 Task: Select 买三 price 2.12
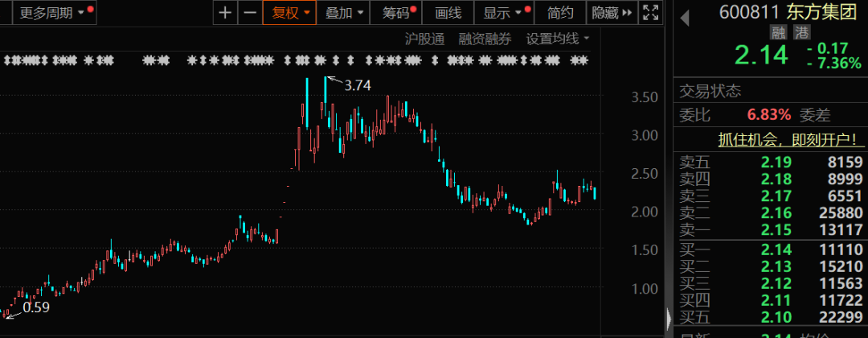[x=776, y=284]
